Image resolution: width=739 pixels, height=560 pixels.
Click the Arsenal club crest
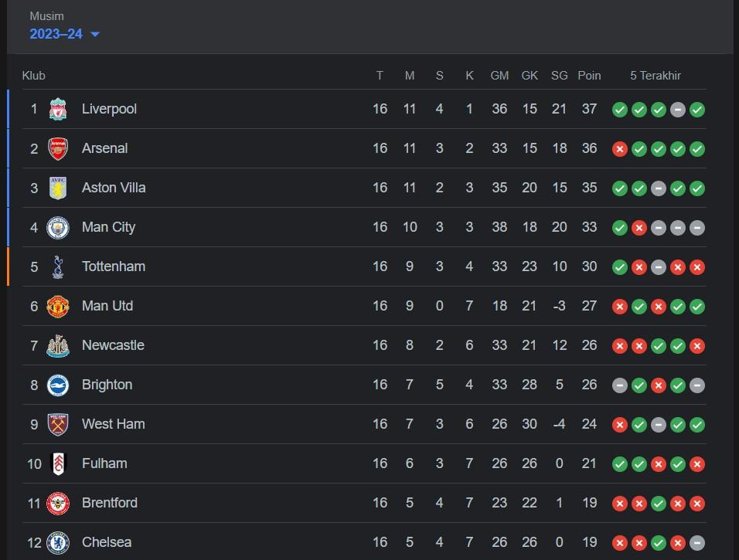point(58,148)
